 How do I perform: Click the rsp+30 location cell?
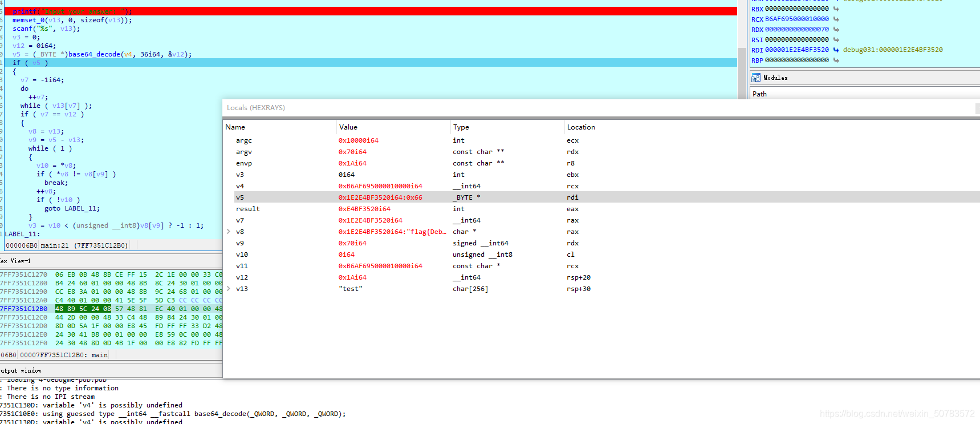click(x=579, y=289)
